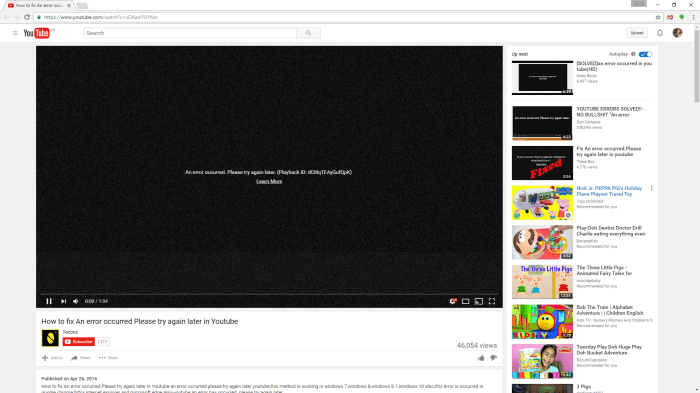Open options for Nick Jr. Peppa Pig video
Viewport: 700px width, 393px height.
[x=651, y=188]
